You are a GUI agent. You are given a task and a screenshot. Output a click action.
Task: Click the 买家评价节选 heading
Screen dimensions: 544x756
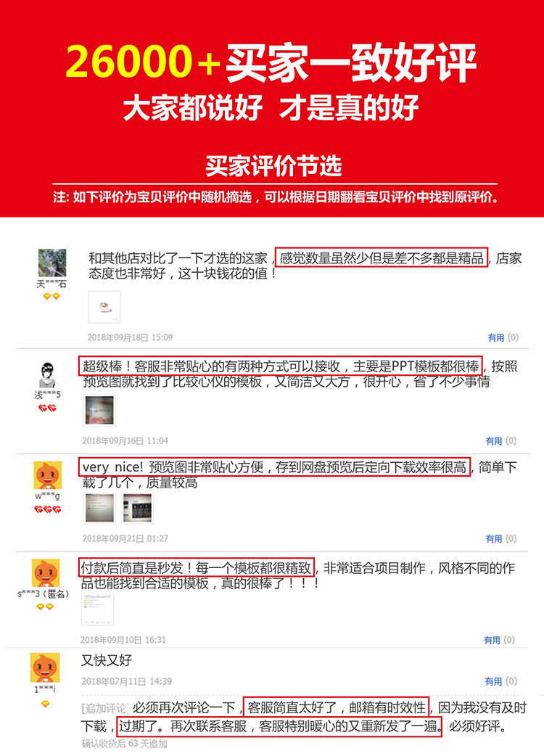click(273, 166)
